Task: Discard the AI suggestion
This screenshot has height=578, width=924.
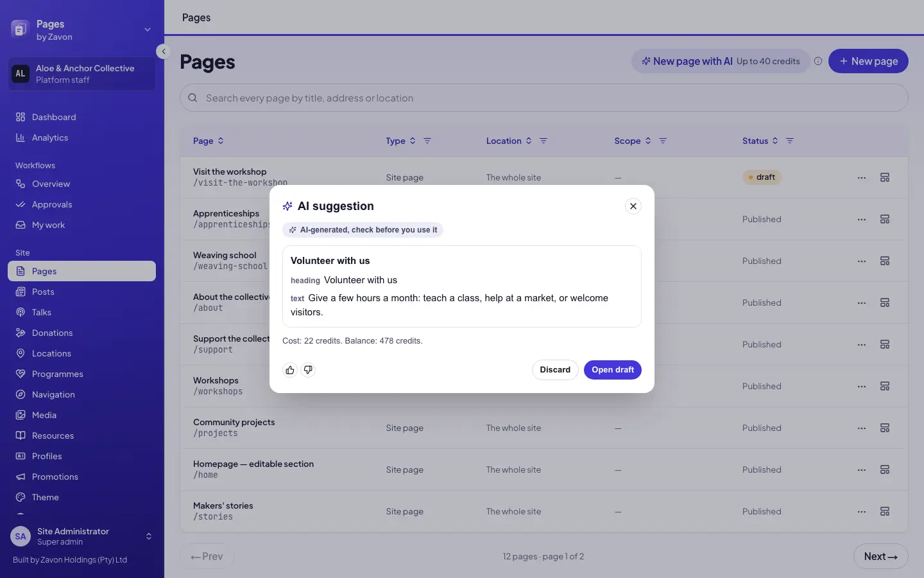Action: coord(555,370)
